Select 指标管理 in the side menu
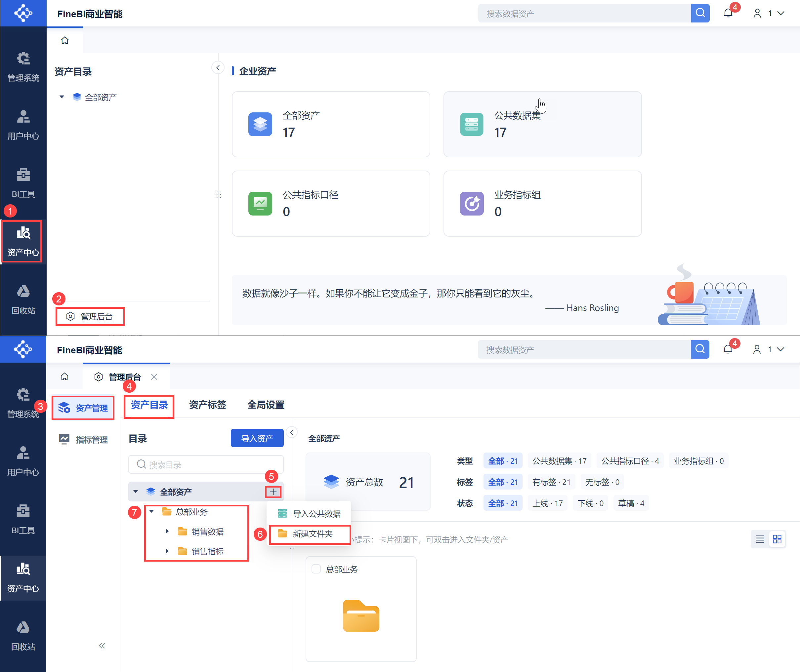This screenshot has height=672, width=800. click(x=83, y=440)
